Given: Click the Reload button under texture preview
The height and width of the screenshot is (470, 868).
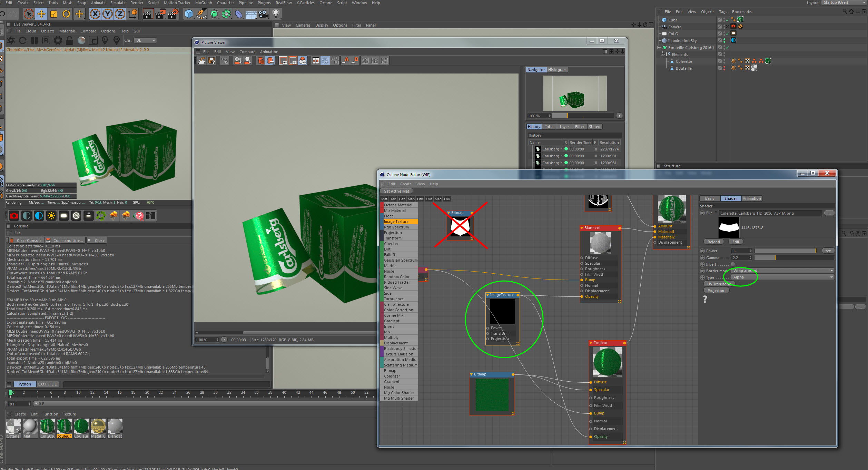Looking at the screenshot, I should (x=713, y=242).
